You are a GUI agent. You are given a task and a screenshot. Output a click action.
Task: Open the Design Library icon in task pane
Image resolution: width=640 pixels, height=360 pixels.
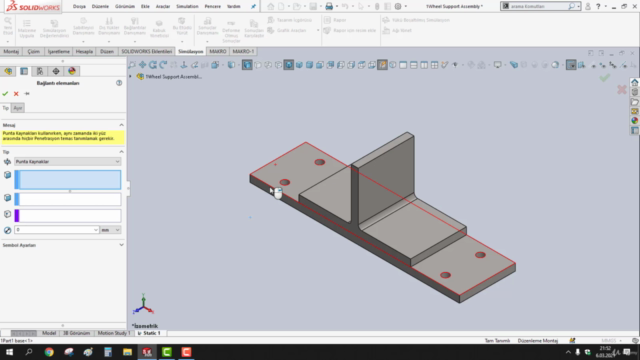pos(635,92)
